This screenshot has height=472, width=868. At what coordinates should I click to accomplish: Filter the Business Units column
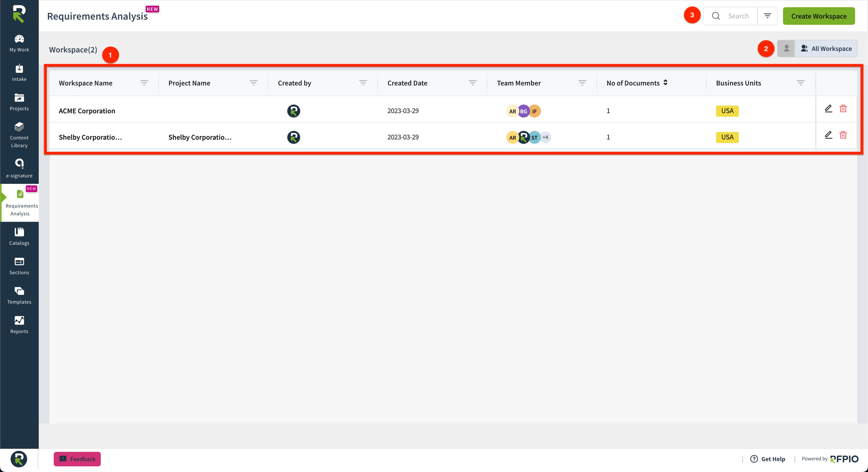801,83
